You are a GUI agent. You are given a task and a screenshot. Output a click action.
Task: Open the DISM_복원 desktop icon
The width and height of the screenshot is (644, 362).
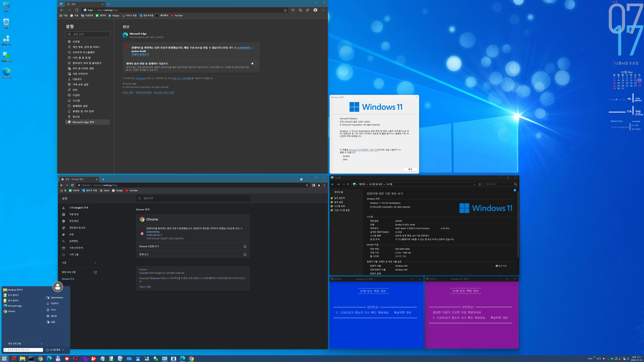click(6, 56)
